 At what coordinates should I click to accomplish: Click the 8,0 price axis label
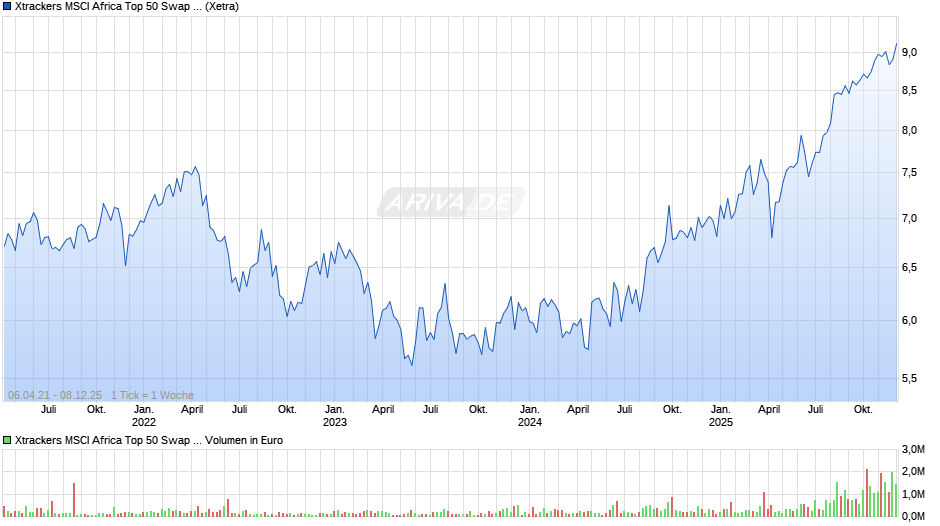click(909, 131)
